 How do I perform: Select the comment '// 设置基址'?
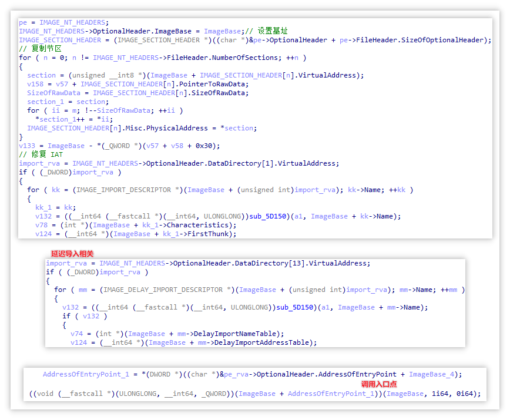coord(266,31)
